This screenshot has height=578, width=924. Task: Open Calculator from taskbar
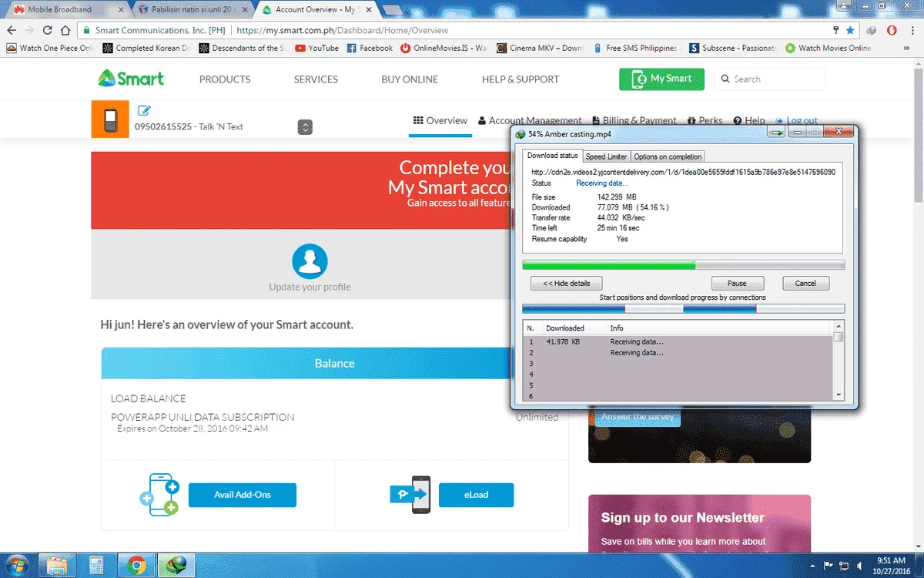97,565
